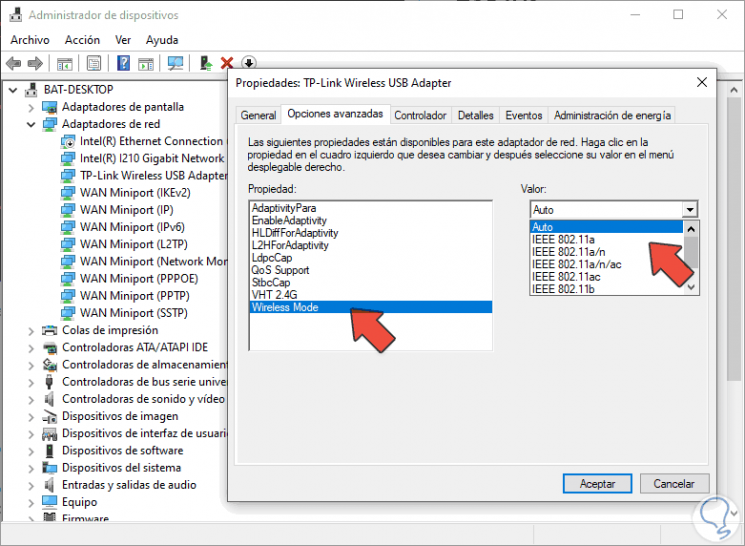Expand Dispositivos de imagen node
This screenshot has height=546, width=745.
[x=31, y=417]
